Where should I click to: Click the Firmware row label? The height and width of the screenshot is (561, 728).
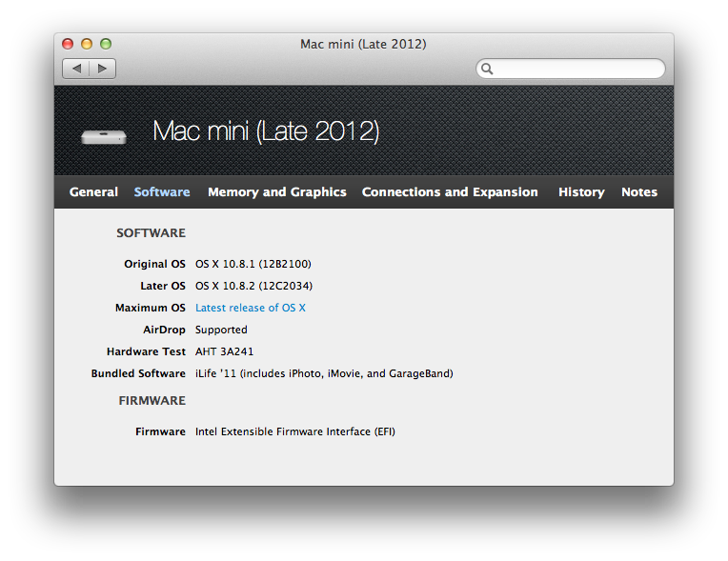[160, 431]
